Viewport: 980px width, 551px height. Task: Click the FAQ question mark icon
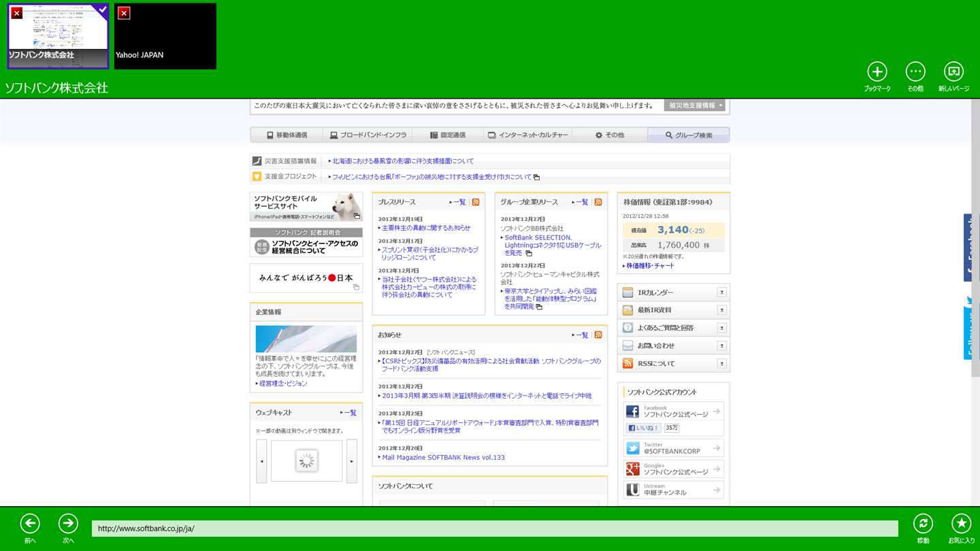point(627,328)
